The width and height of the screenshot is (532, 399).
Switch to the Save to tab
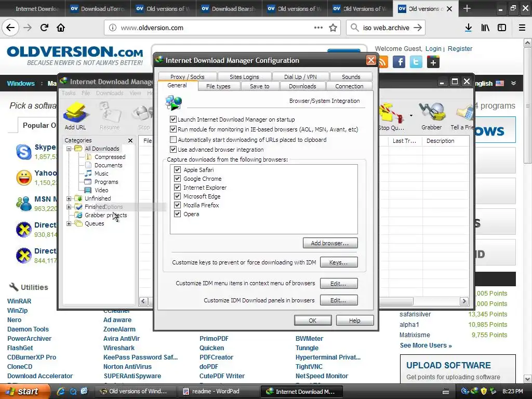pyautogui.click(x=260, y=86)
